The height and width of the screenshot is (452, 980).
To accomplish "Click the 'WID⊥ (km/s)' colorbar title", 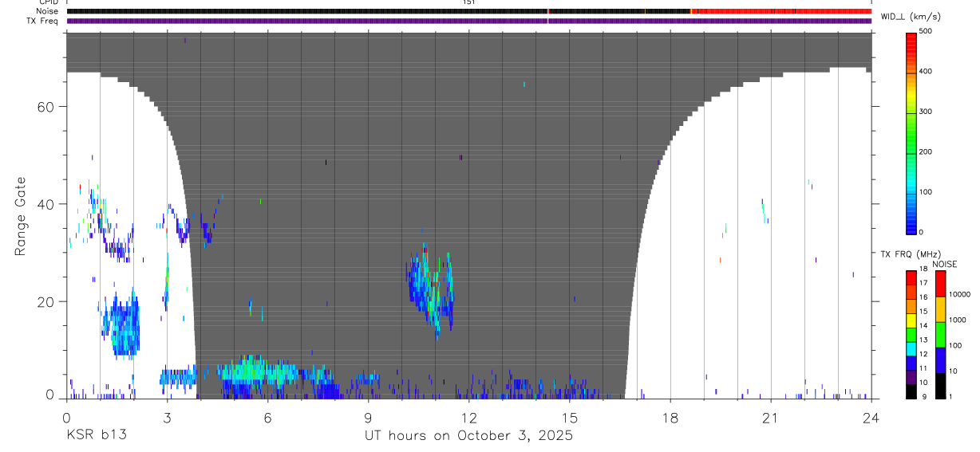I will pos(909,16).
